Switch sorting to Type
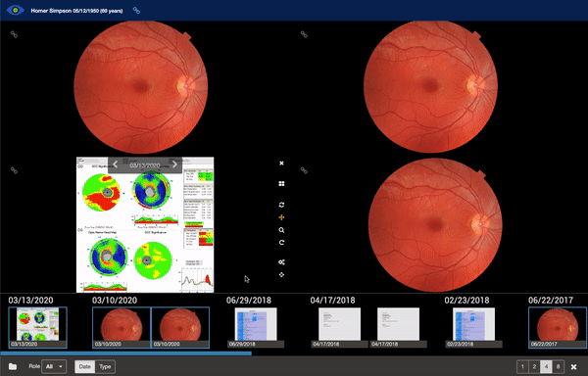Viewport: 588px width, 376px height. 105,366
